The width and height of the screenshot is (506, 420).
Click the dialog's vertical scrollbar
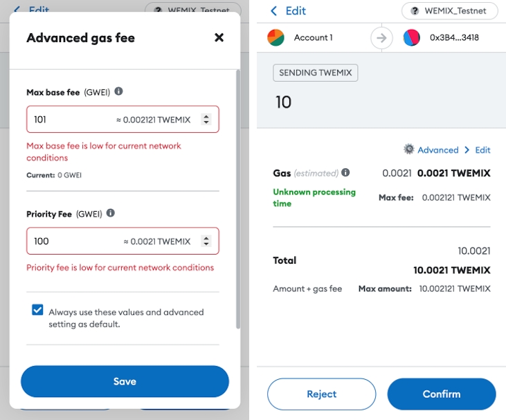point(238,199)
